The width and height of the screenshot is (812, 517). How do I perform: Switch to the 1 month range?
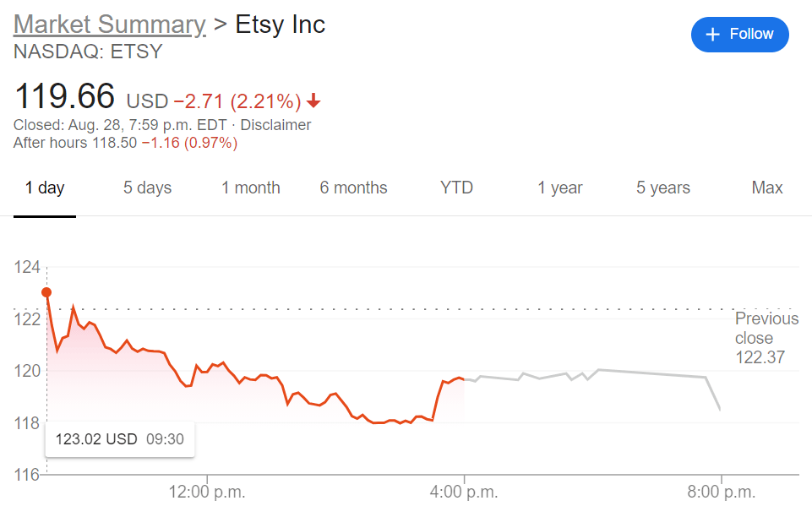click(x=251, y=188)
